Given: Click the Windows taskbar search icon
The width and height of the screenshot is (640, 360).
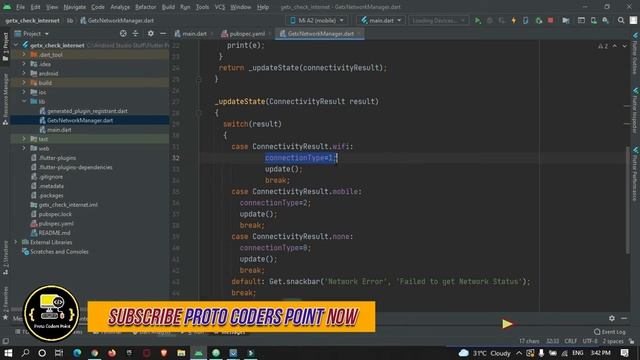Looking at the screenshot, I should point(25,353).
